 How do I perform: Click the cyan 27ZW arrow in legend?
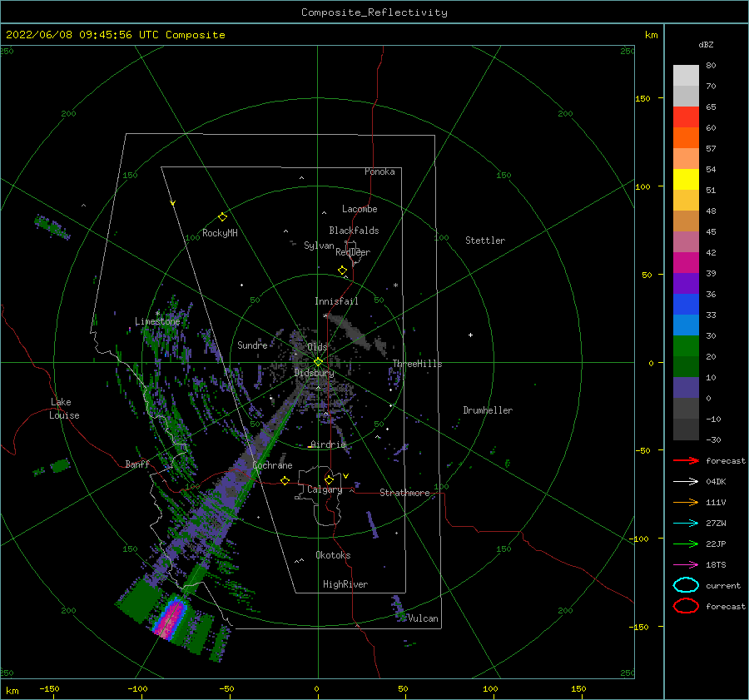[x=686, y=524]
